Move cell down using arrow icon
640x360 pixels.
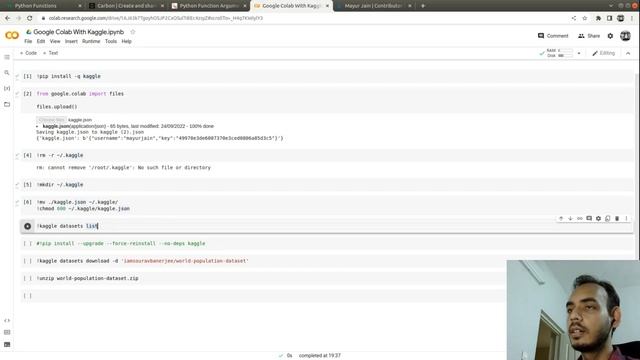570,218
